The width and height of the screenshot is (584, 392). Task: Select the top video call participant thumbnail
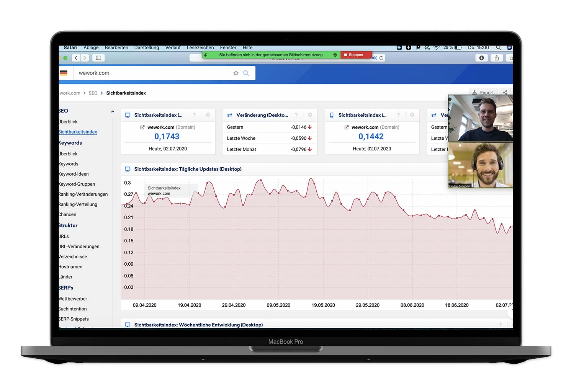(x=480, y=118)
